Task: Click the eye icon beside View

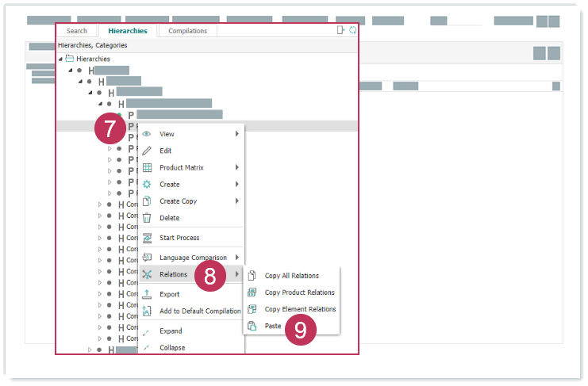Action: pyautogui.click(x=147, y=134)
